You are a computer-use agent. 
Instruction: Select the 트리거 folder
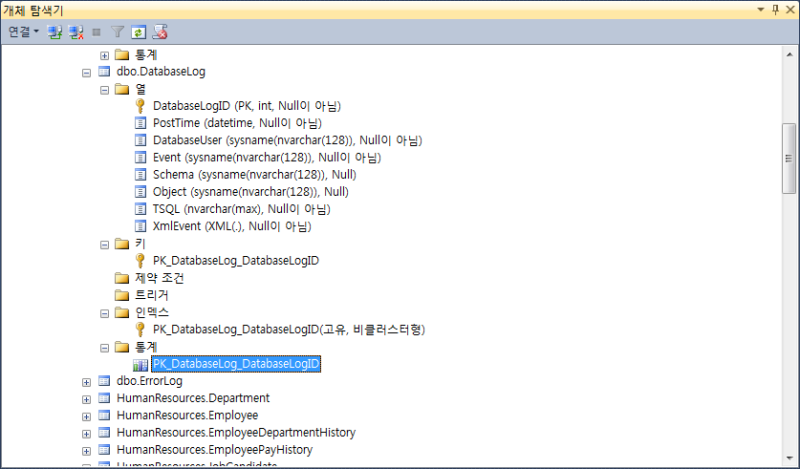[x=152, y=295]
